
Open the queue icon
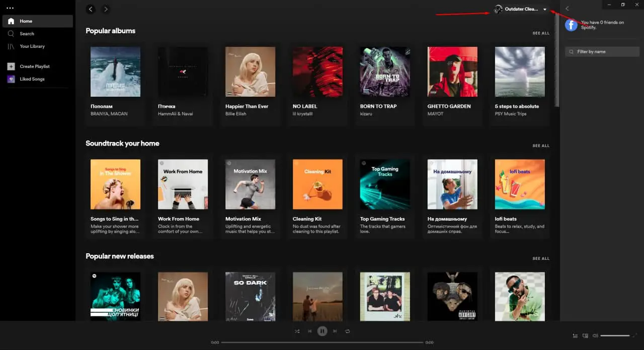coord(575,335)
